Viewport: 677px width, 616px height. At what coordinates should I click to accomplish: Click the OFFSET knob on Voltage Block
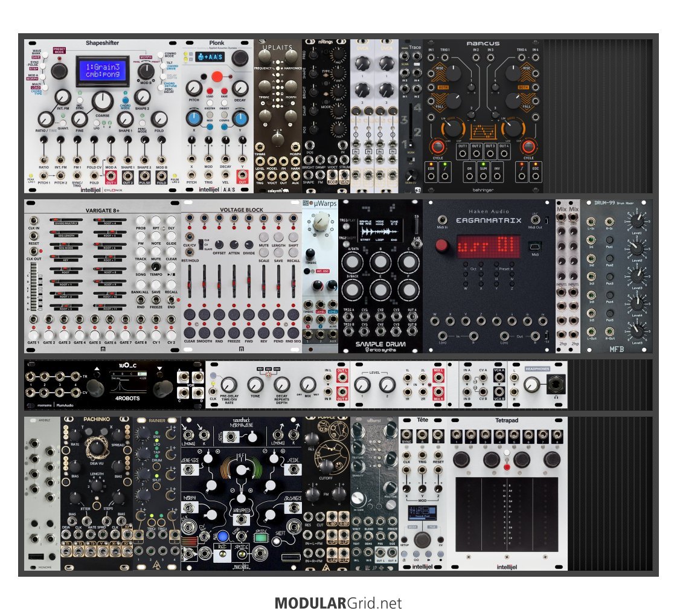(x=219, y=245)
